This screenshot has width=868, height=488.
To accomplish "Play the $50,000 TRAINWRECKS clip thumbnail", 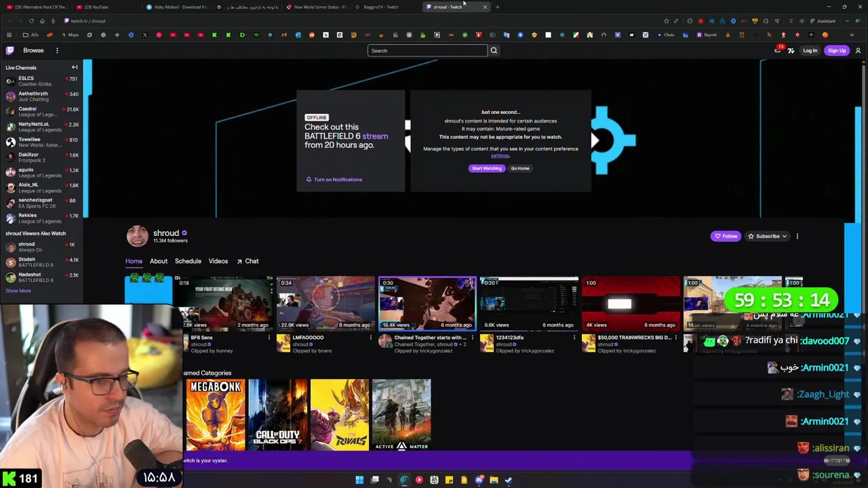I will [631, 303].
